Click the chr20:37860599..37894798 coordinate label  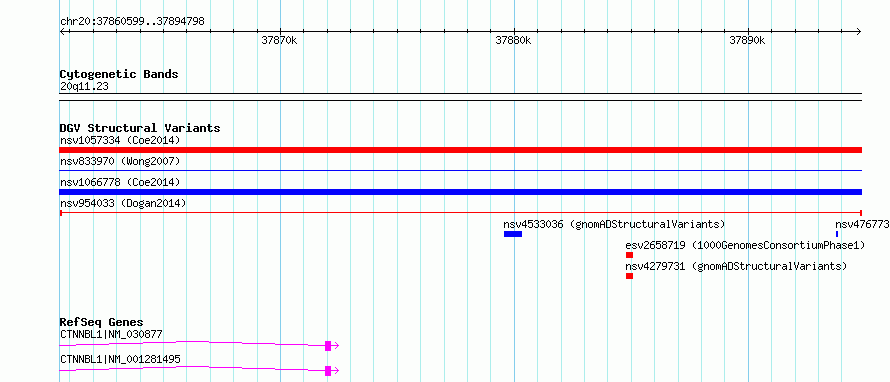tap(132, 22)
